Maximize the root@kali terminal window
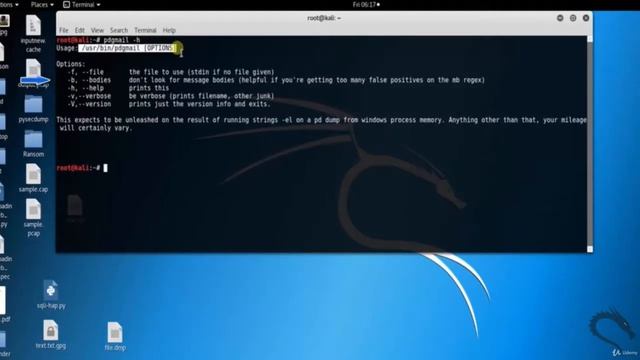 point(573,18)
